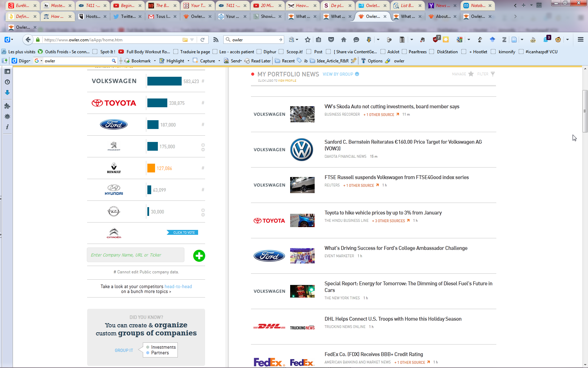Image resolution: width=588 pixels, height=368 pixels.
Task: Open sidebar bookmarks star icon
Action: (x=7, y=71)
